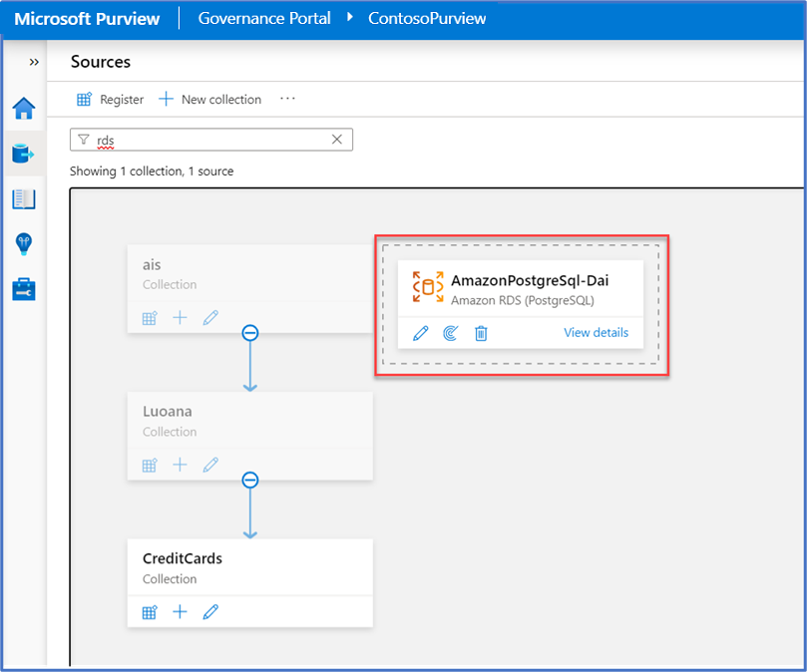The width and height of the screenshot is (807, 672).
Task: Open the Management center toolbox icon
Action: tap(24, 290)
